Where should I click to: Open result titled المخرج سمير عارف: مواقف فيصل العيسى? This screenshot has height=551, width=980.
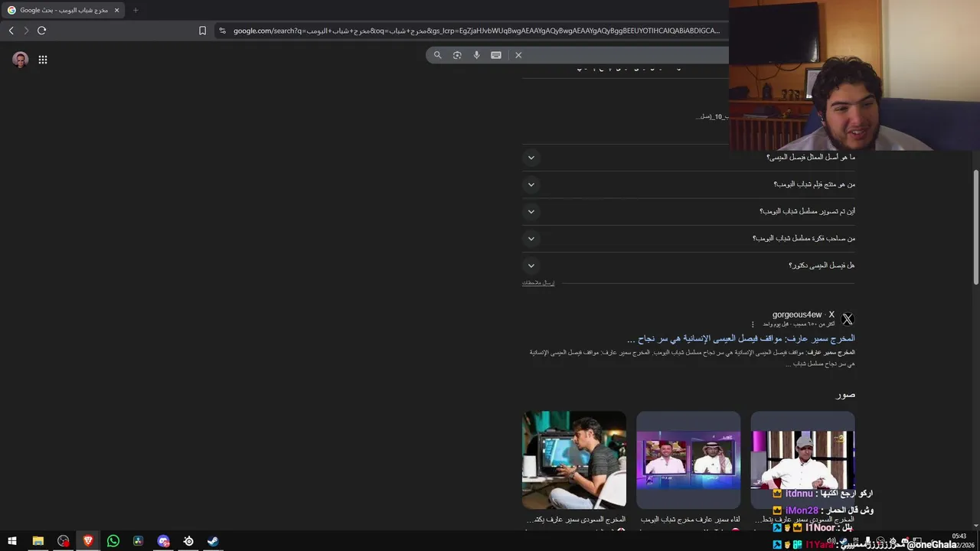tap(741, 338)
